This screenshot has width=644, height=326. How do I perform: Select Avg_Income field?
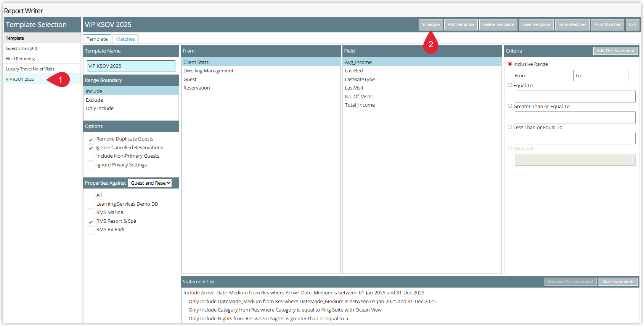pos(422,62)
